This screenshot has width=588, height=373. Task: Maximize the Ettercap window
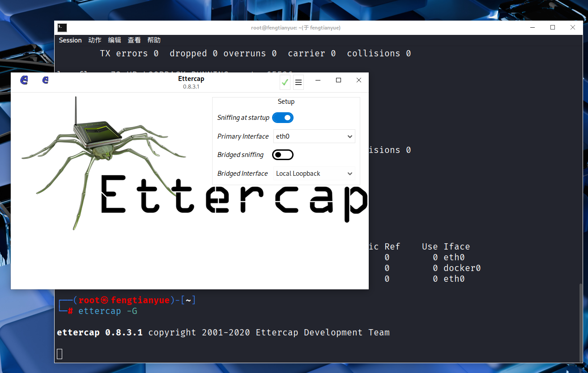coord(338,81)
